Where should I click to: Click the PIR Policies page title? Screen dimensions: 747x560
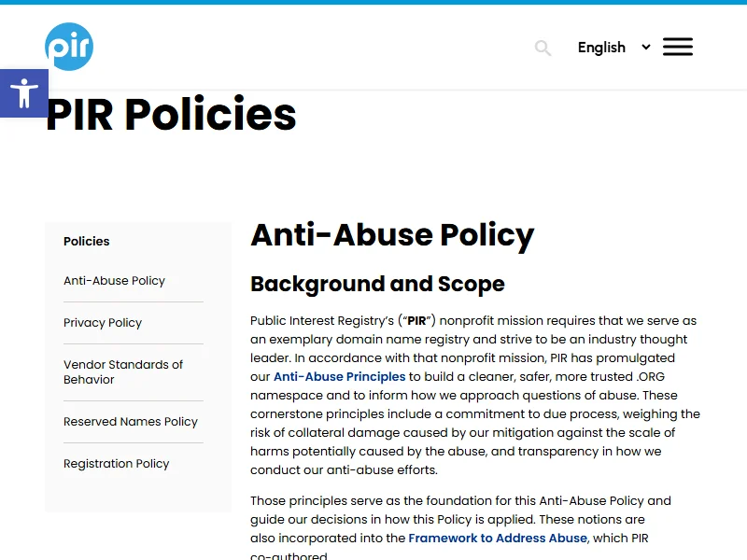[x=171, y=115]
